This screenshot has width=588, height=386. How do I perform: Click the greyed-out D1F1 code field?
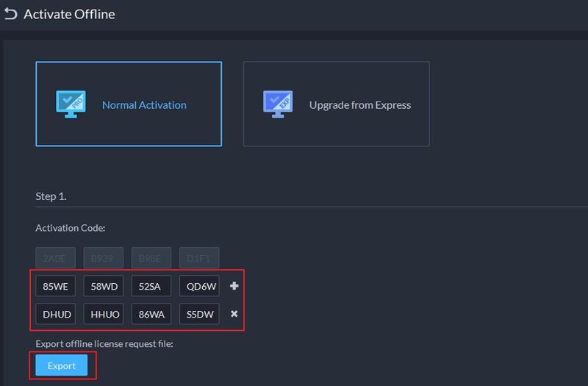point(199,258)
